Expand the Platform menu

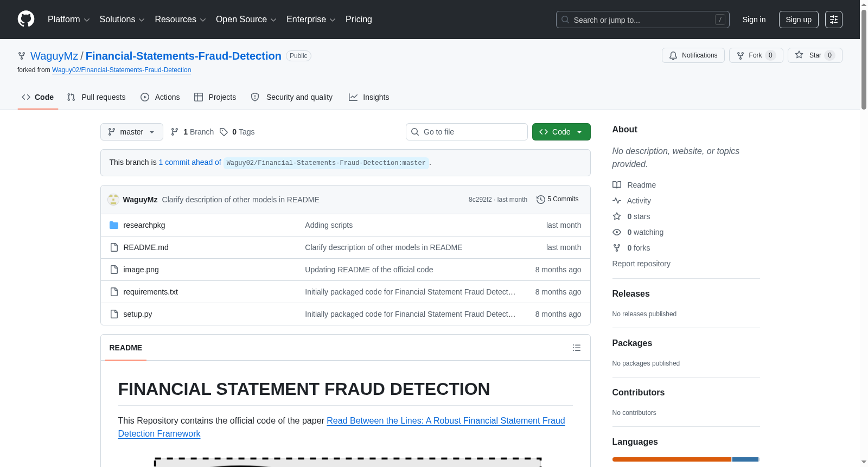coord(68,20)
